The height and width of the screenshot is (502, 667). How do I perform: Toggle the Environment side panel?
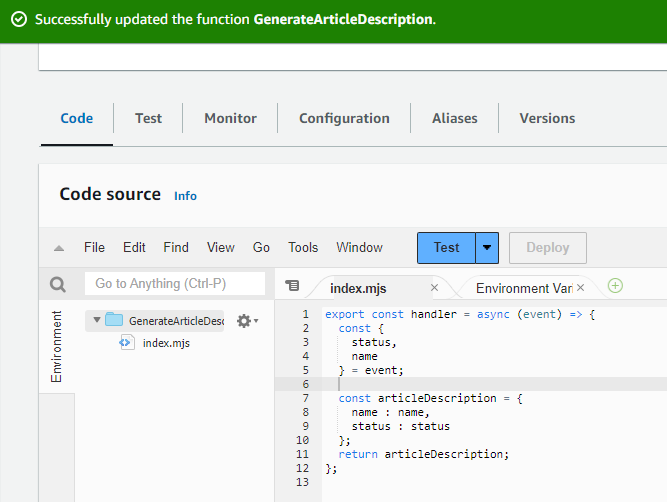point(56,347)
